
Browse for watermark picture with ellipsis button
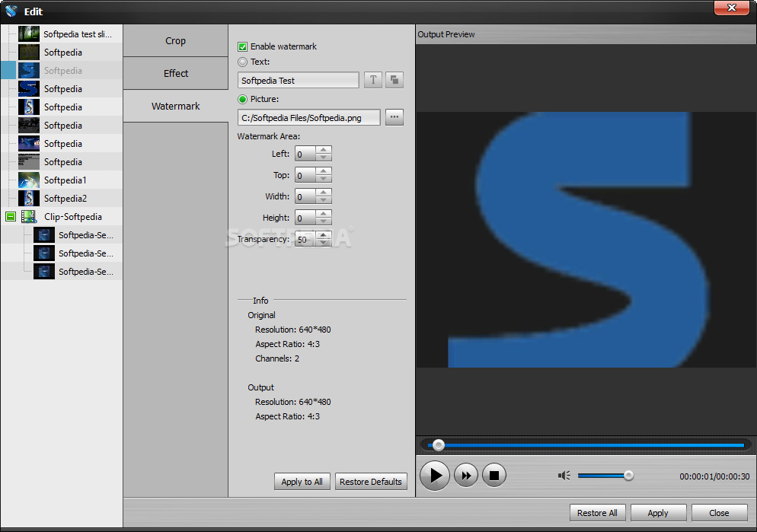point(394,117)
